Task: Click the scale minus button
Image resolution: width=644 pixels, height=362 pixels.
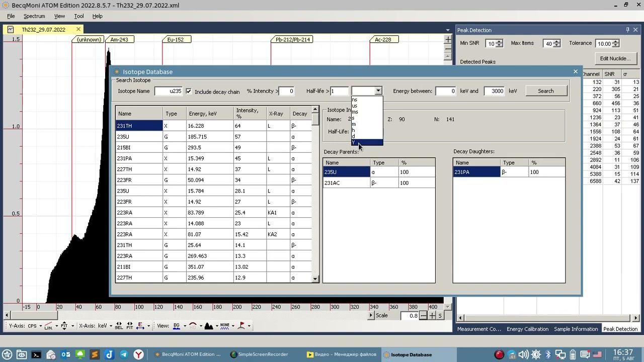Action: click(x=424, y=315)
